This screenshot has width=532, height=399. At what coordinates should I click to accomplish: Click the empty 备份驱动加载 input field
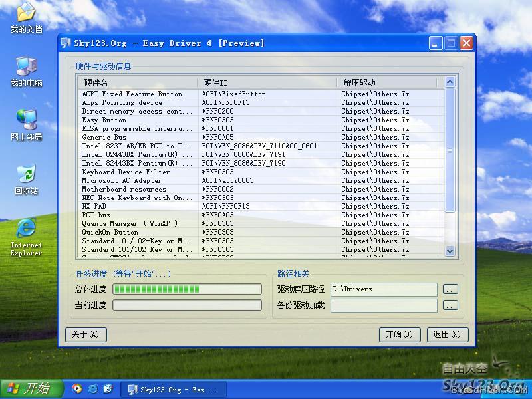384,305
